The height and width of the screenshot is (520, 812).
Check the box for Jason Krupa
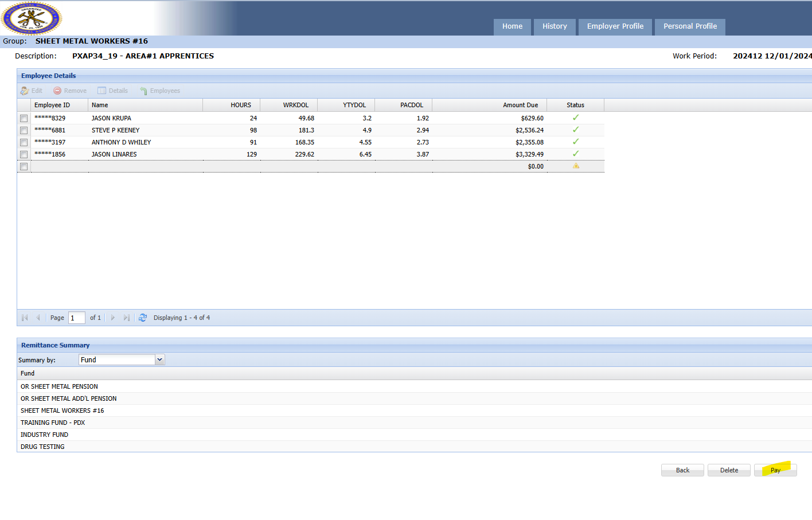point(24,119)
